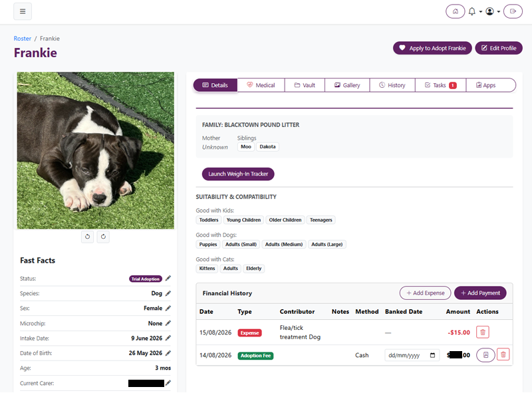Switch to the Apps tab
Image resolution: width=532 pixels, height=393 pixels.
click(x=491, y=85)
